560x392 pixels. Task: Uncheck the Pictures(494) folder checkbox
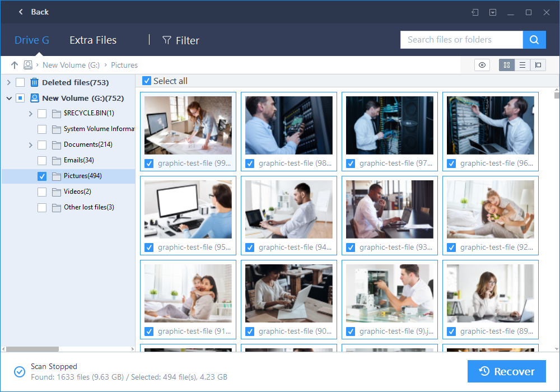41,176
